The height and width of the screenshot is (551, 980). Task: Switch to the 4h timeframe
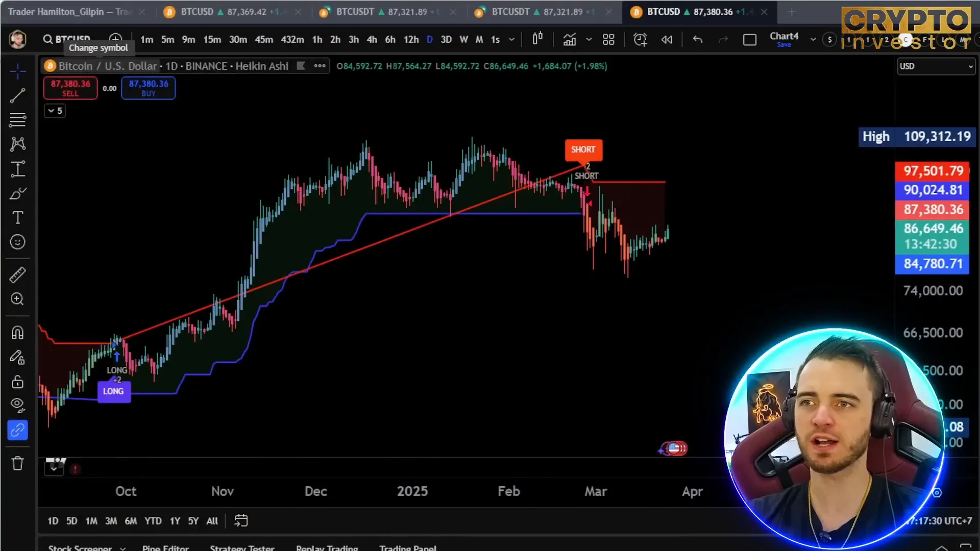(372, 39)
